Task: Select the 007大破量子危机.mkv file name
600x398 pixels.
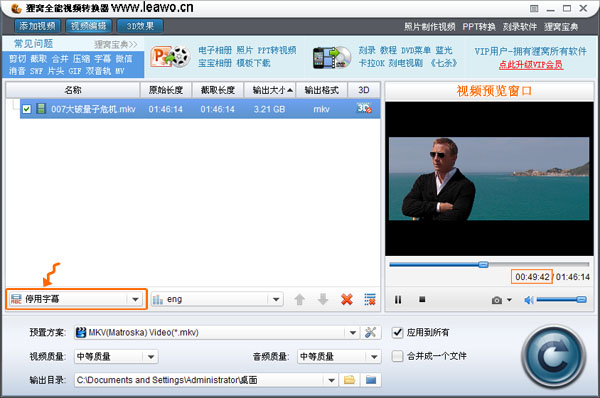Action: pos(93,109)
